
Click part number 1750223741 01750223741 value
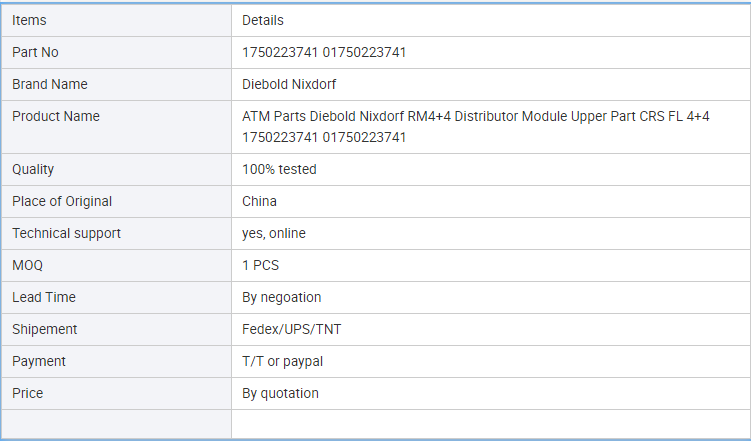point(324,52)
